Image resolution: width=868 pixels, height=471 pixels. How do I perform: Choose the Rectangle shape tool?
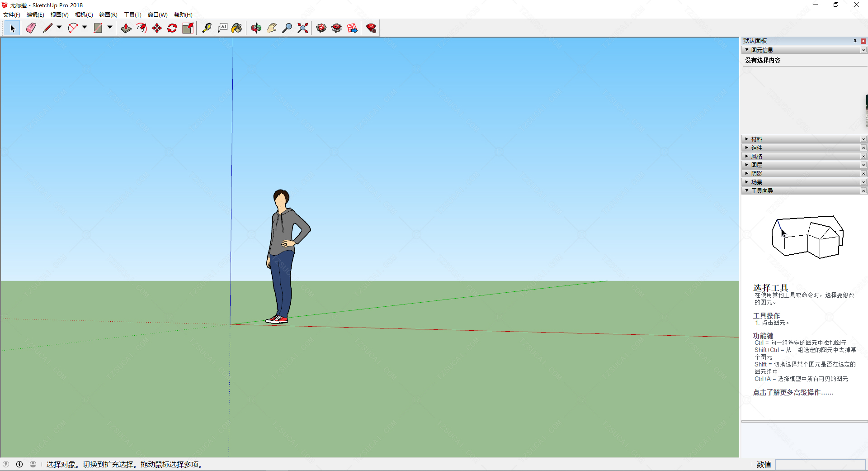coord(98,28)
